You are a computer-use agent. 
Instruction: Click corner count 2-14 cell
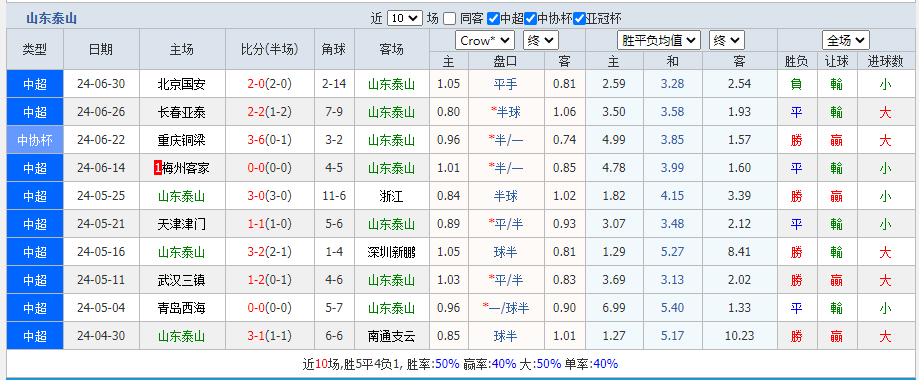tap(334, 84)
